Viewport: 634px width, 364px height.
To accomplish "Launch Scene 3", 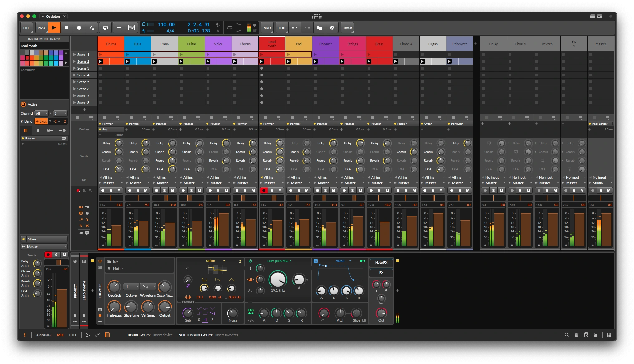I will [x=75, y=68].
